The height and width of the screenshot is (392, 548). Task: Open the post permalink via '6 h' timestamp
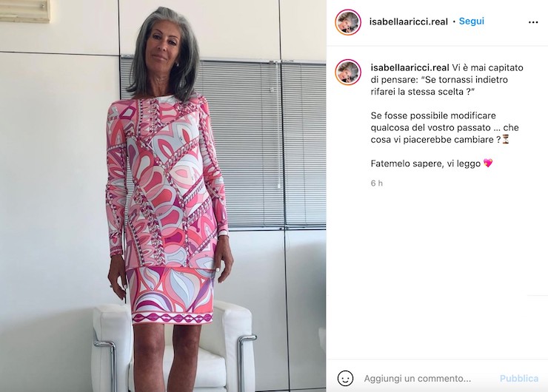click(x=377, y=183)
